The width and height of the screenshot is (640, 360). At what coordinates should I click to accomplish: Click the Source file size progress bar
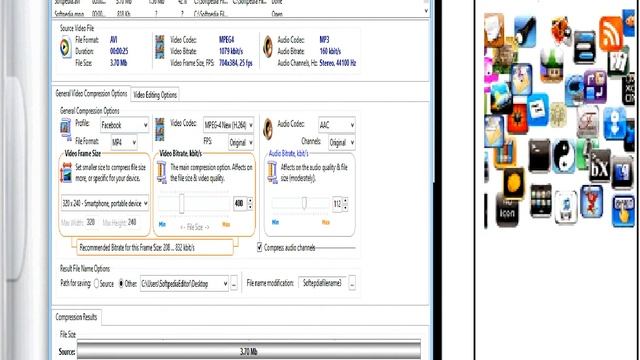coord(249,351)
